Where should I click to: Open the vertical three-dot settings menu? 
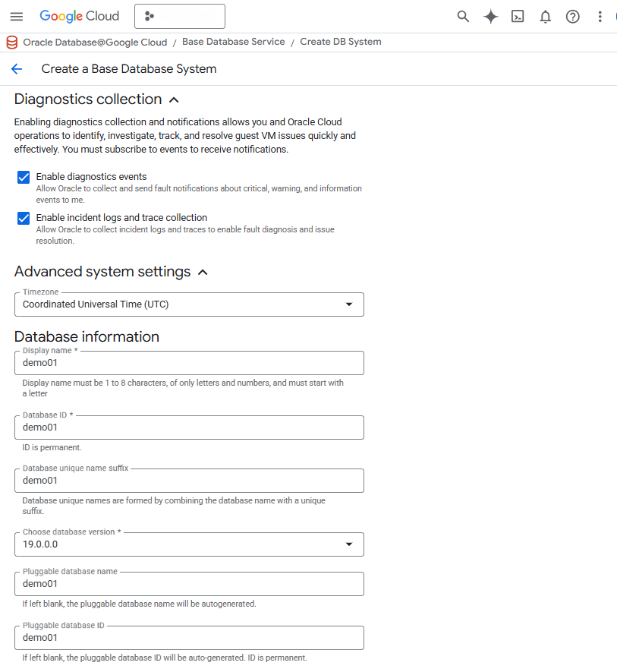click(600, 17)
